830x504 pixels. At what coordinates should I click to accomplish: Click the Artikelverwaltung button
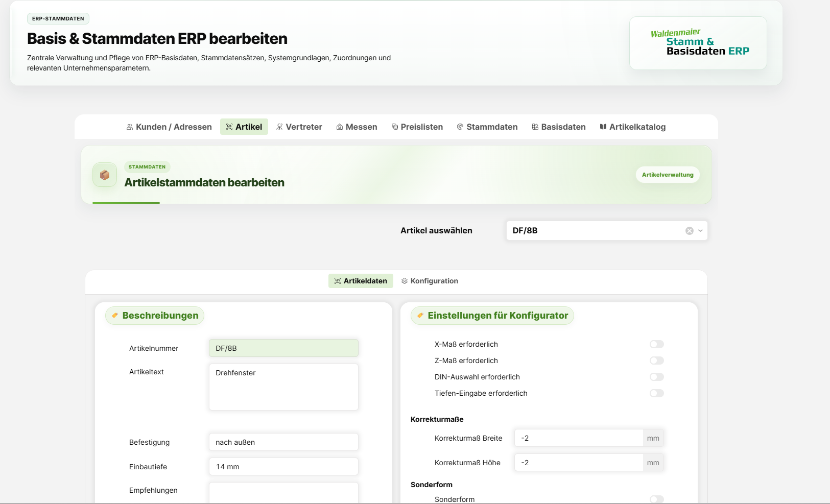click(x=668, y=175)
